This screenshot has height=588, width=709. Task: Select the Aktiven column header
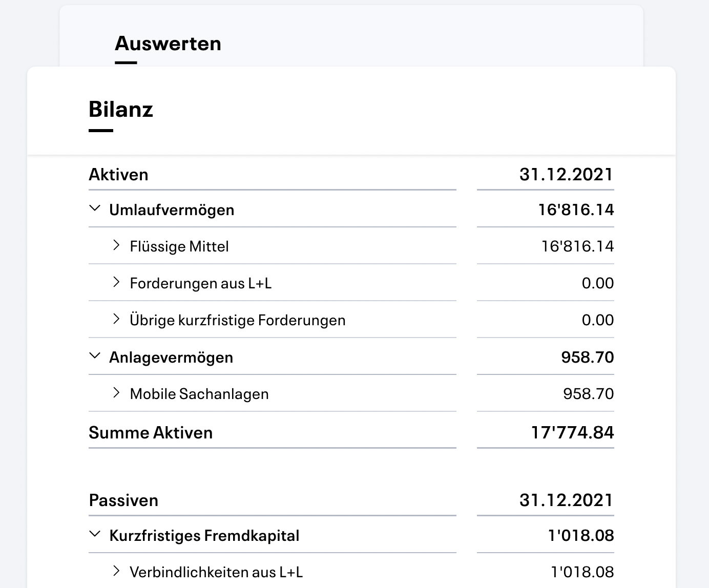click(118, 174)
